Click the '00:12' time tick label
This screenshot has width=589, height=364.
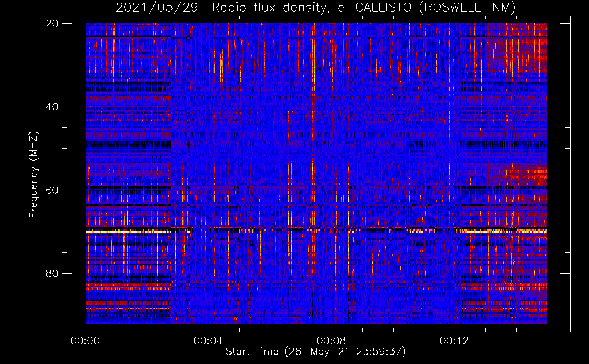(x=454, y=341)
